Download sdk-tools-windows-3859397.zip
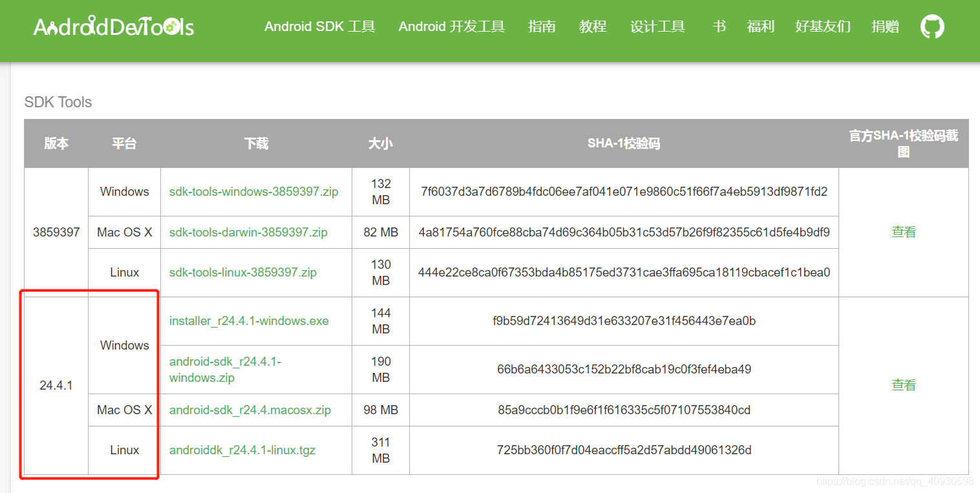Image resolution: width=980 pixels, height=493 pixels. 254,192
